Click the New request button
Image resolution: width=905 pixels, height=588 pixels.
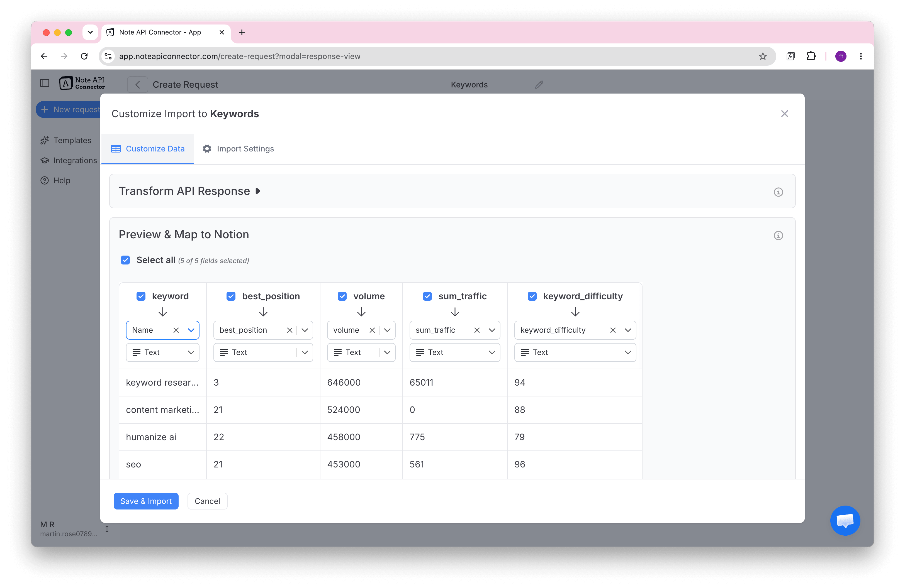tap(69, 109)
